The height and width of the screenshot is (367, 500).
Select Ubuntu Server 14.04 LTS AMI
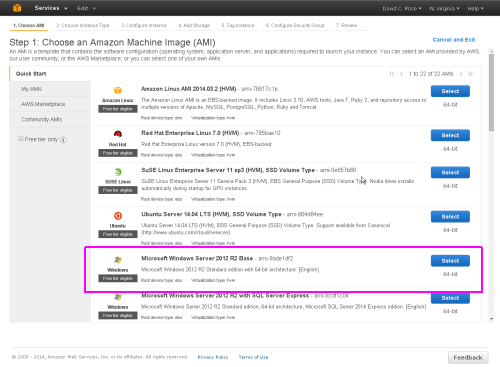(x=450, y=217)
